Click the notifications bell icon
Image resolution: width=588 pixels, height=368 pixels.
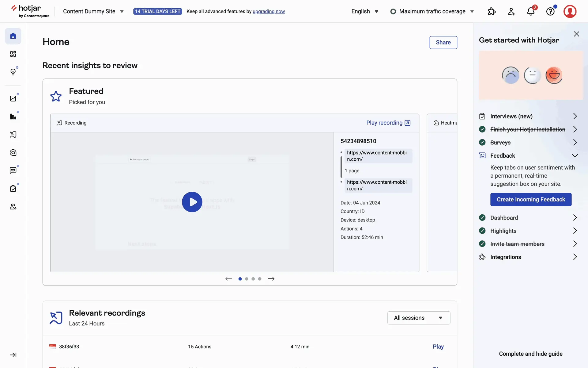[531, 12]
